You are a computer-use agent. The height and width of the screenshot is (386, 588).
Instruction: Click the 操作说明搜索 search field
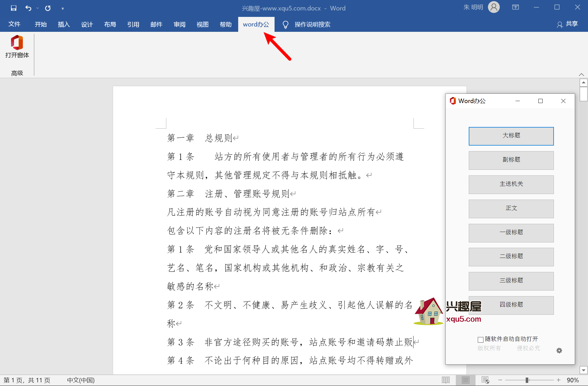[x=312, y=24]
